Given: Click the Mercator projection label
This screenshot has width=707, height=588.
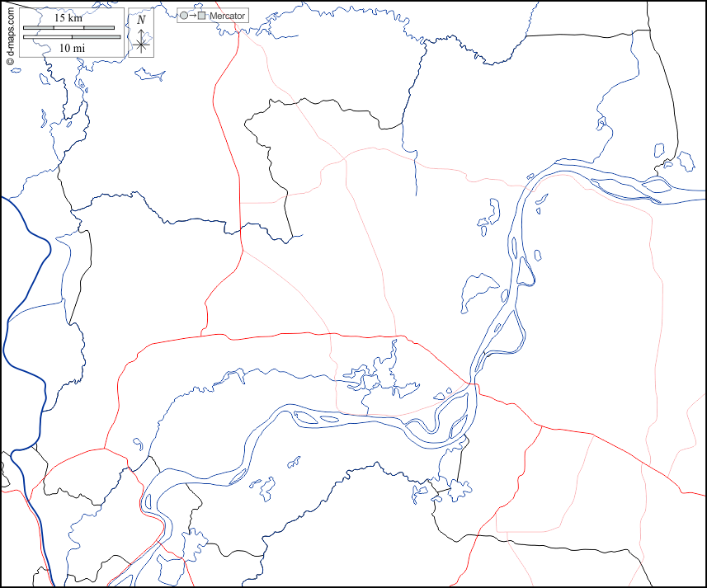Looking at the screenshot, I should pyautogui.click(x=227, y=16).
